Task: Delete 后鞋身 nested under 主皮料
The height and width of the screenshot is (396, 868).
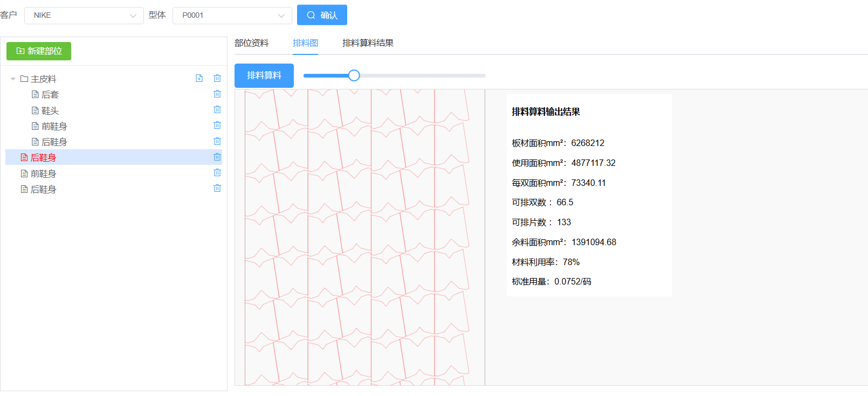Action: pyautogui.click(x=217, y=141)
